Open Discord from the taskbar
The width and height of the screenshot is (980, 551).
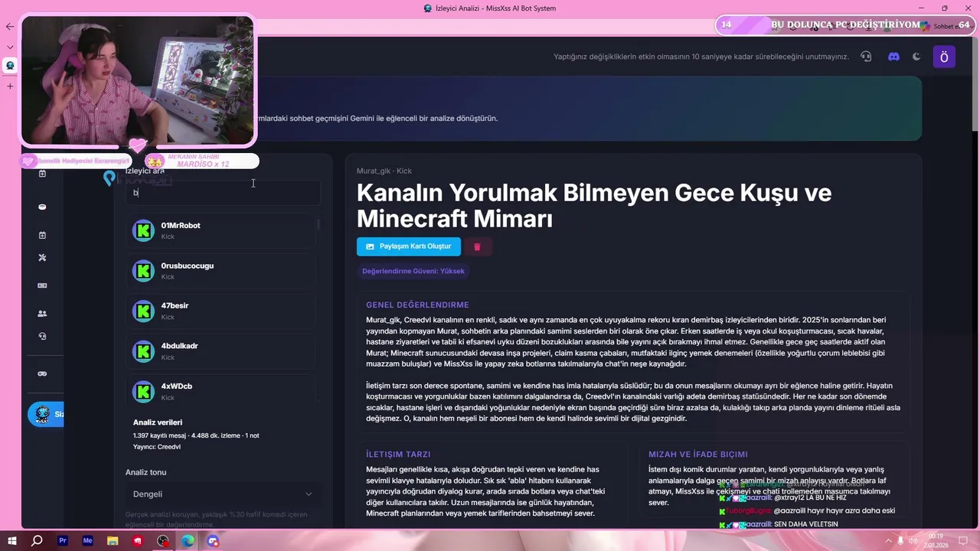tap(213, 541)
